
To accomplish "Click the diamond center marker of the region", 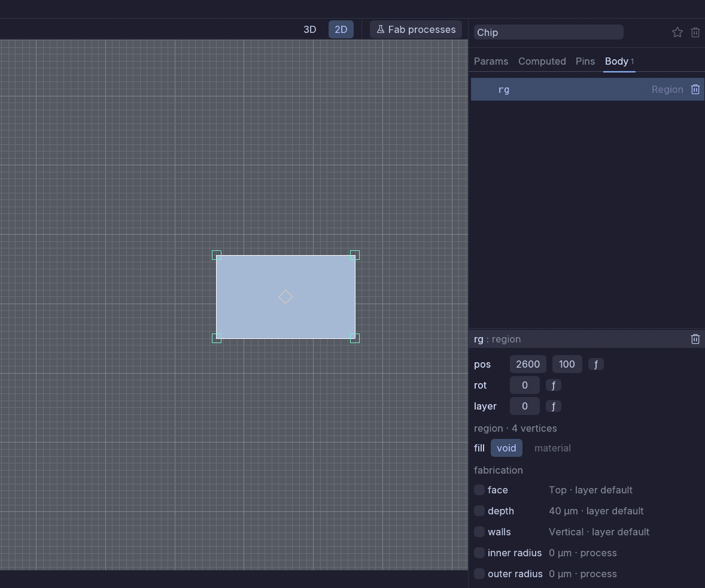I will pyautogui.click(x=285, y=297).
